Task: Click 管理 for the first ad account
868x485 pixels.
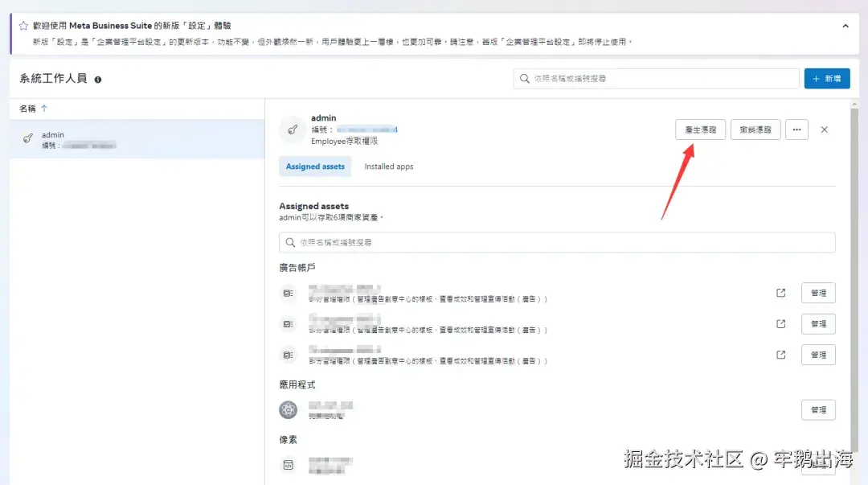Action: (x=818, y=293)
